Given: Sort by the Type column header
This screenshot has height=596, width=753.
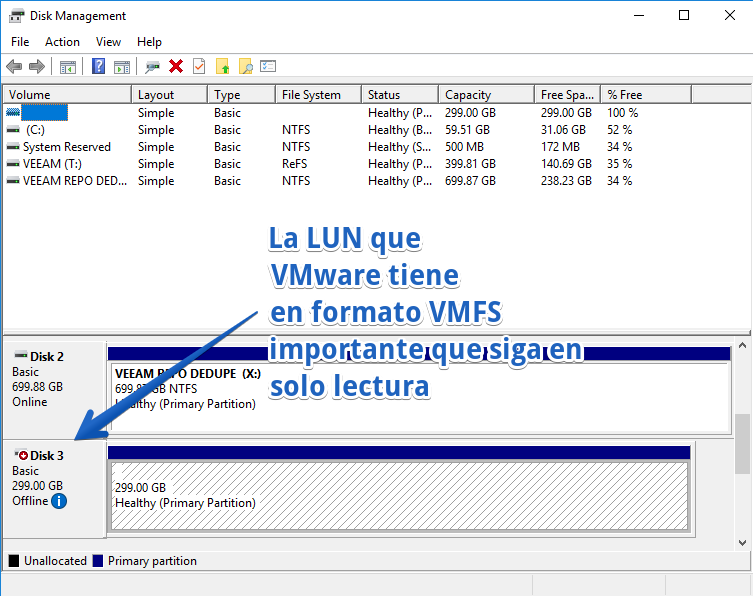Looking at the screenshot, I should coord(242,95).
